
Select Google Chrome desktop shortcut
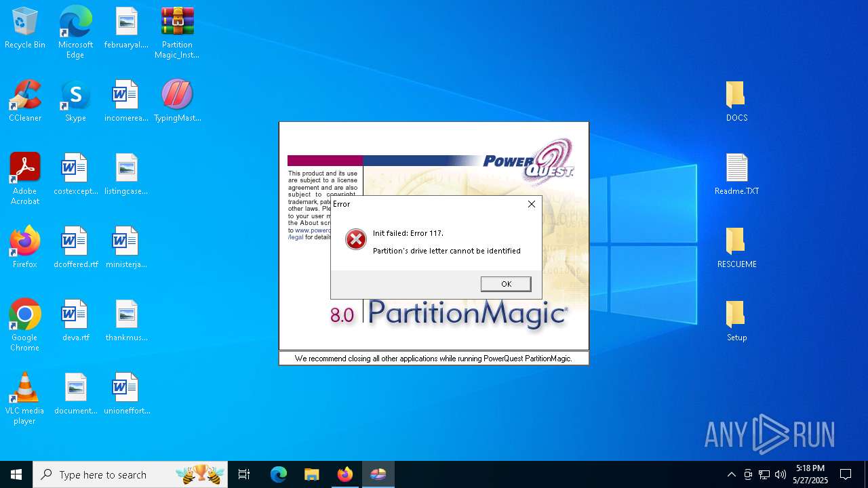tap(25, 325)
